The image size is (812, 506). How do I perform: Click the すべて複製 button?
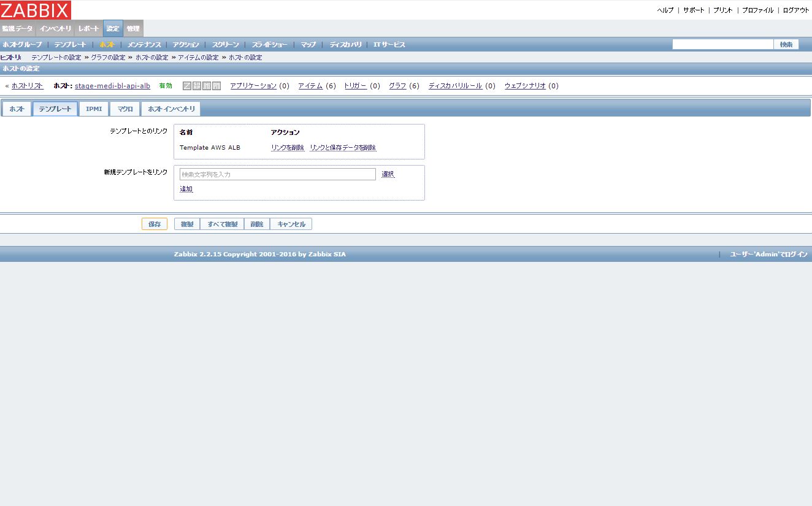[x=221, y=224]
